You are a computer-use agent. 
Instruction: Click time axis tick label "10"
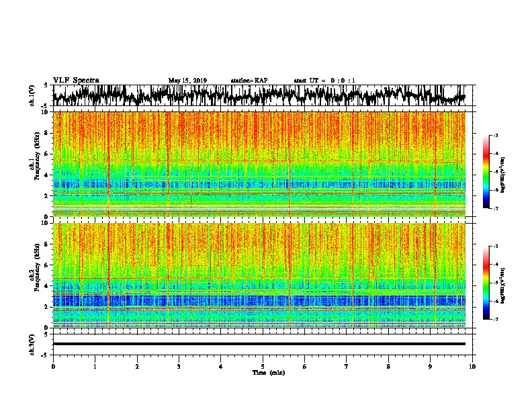coord(472,367)
